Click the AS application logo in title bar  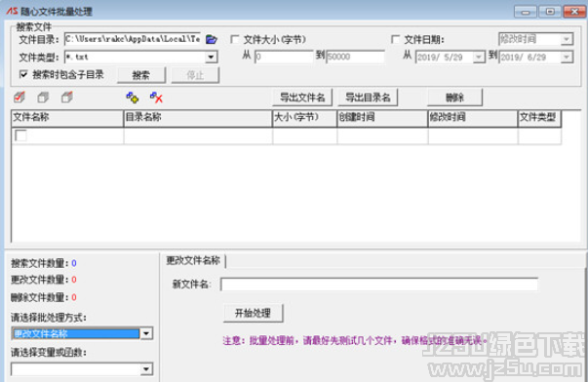coord(12,11)
